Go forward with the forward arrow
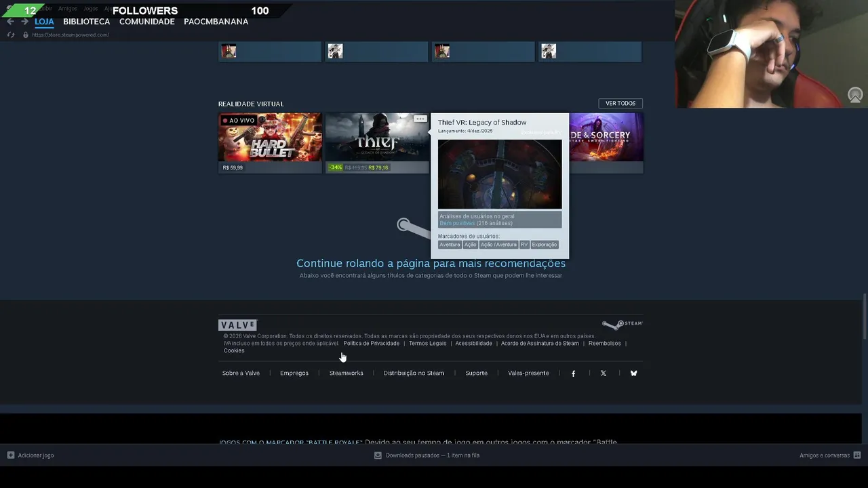Screen dimensions: 868x488 pos(24,22)
